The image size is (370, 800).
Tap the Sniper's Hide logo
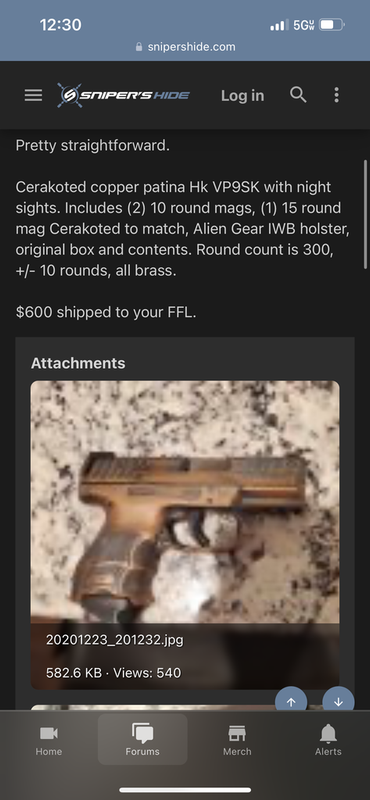[x=123, y=95]
